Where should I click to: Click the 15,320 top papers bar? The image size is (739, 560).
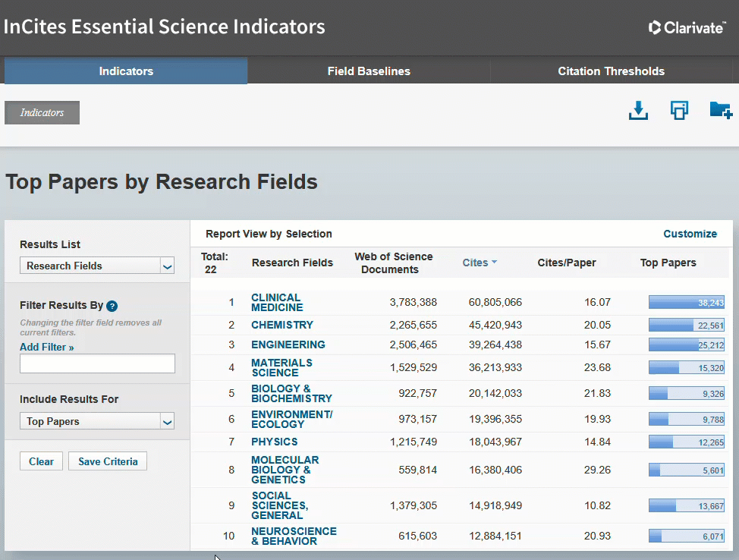(686, 367)
